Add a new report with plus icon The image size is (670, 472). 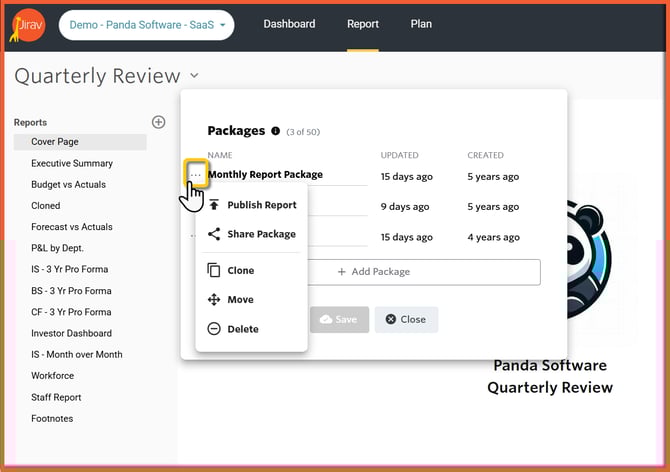point(158,122)
